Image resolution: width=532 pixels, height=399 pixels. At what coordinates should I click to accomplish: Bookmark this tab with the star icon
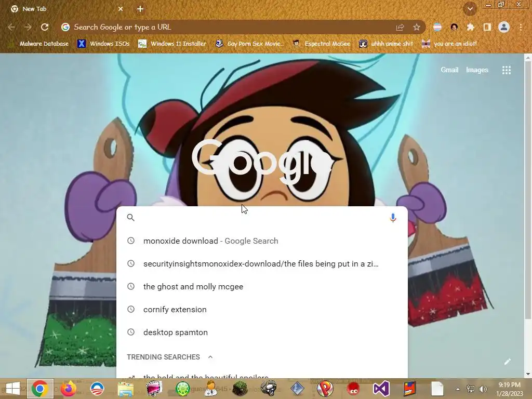click(x=416, y=27)
